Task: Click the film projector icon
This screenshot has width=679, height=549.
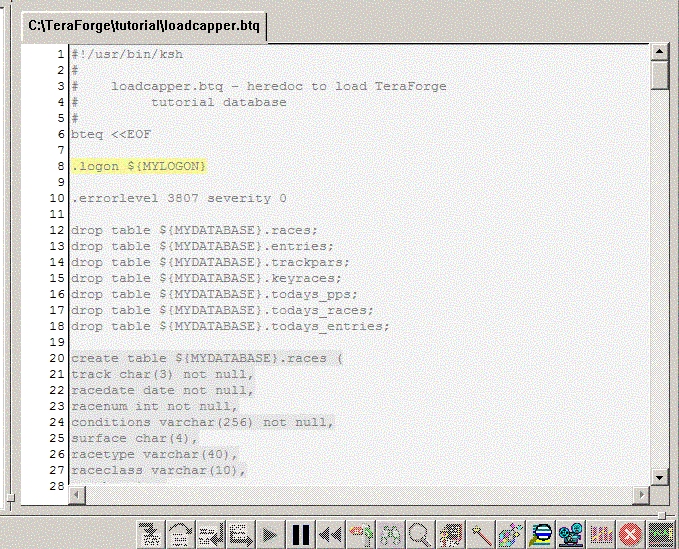Action: click(x=571, y=535)
